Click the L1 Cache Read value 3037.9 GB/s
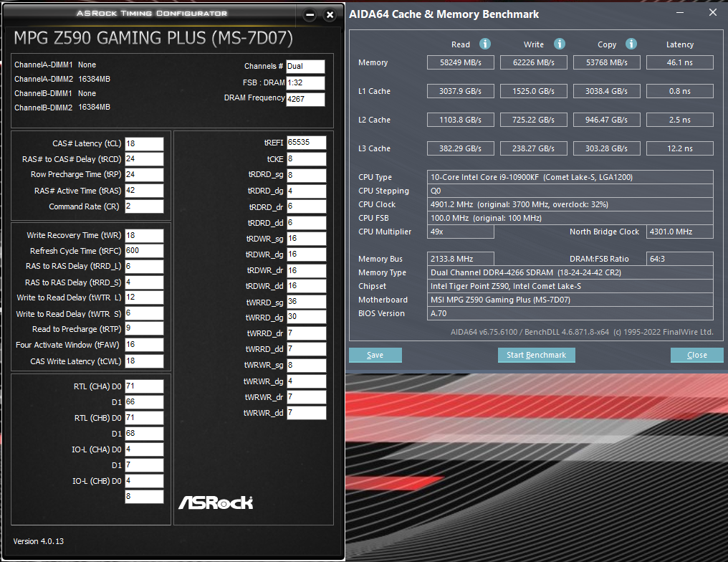Viewport: 728px width, 562px height. [461, 91]
